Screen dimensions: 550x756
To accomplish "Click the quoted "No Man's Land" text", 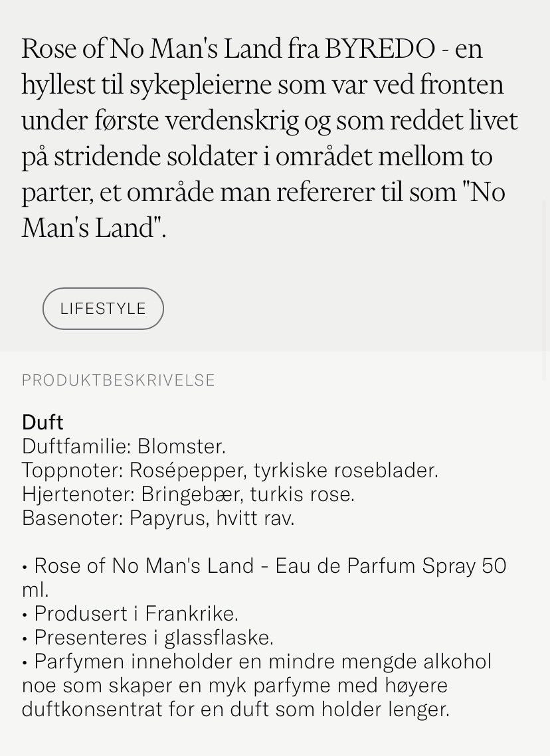I will (x=264, y=209).
